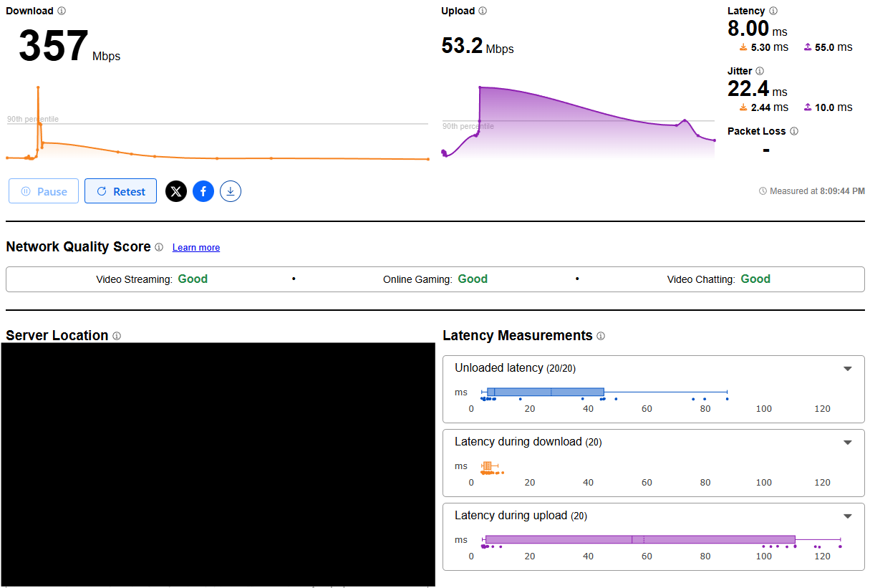The image size is (870, 588).
Task: Click the info icon next to Upload
Action: [x=483, y=11]
